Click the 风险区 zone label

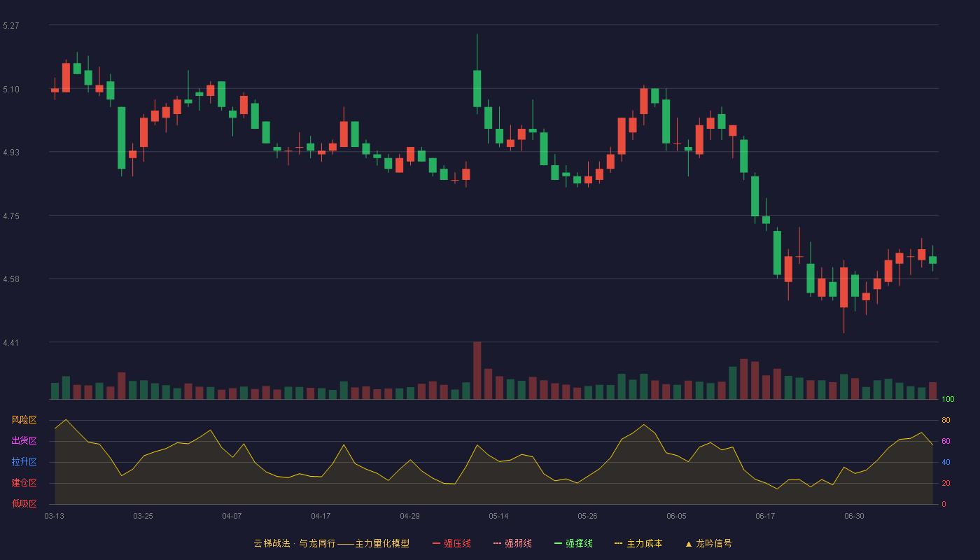pyautogui.click(x=24, y=420)
